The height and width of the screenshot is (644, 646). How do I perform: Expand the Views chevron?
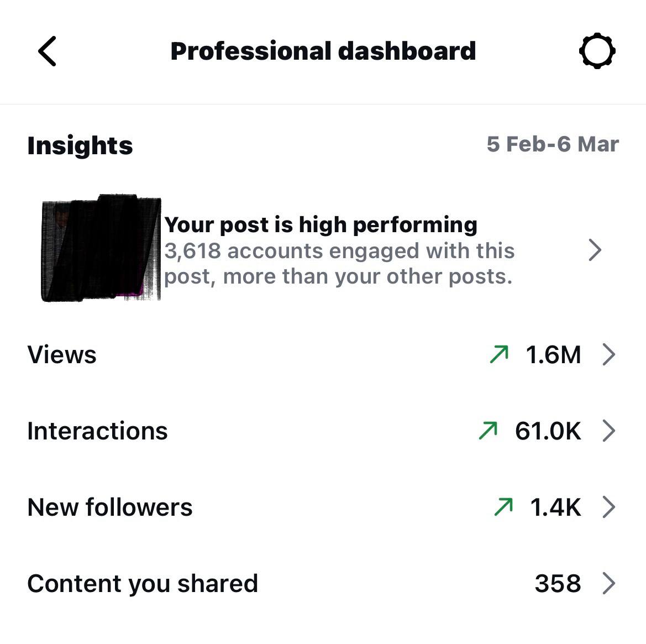pos(608,354)
